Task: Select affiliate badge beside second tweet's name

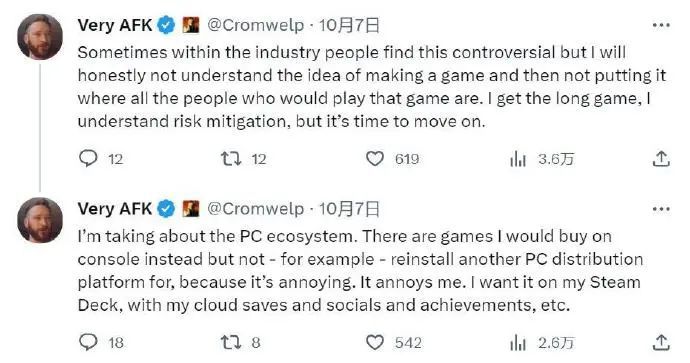Action: [x=191, y=209]
